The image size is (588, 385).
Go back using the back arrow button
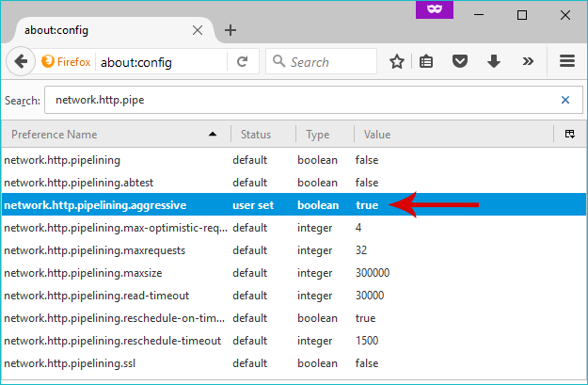pyautogui.click(x=21, y=61)
